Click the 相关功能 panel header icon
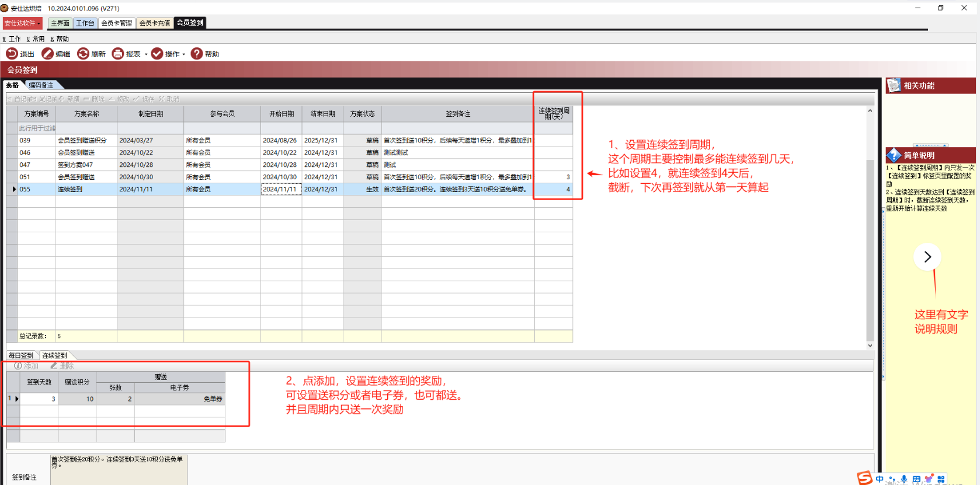Viewport: 980px width, 485px height. [x=894, y=86]
